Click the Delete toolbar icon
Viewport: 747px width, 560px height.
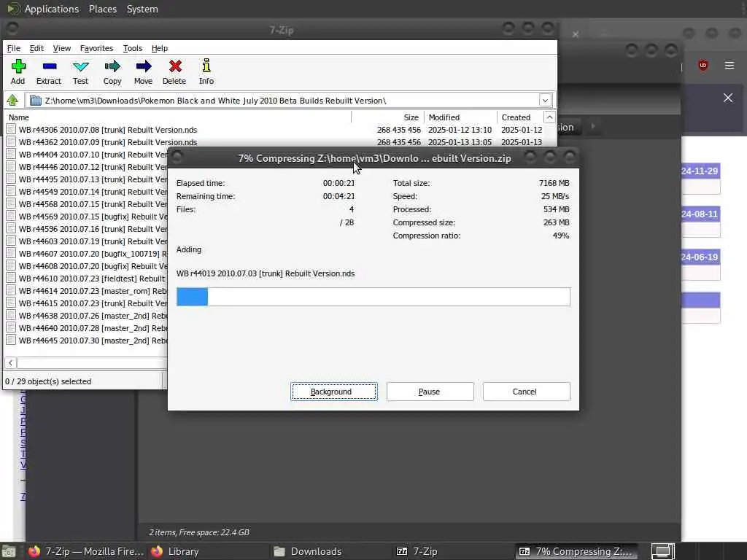coord(175,66)
